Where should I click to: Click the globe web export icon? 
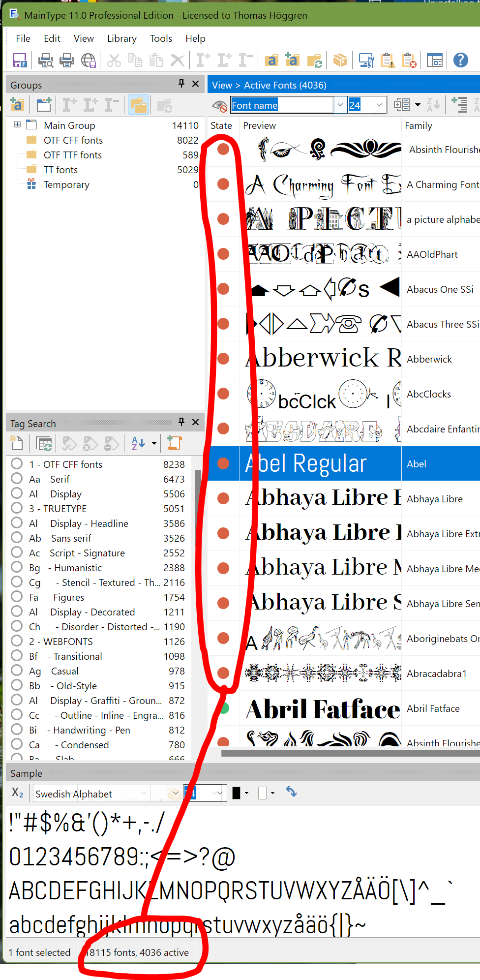pos(89,61)
